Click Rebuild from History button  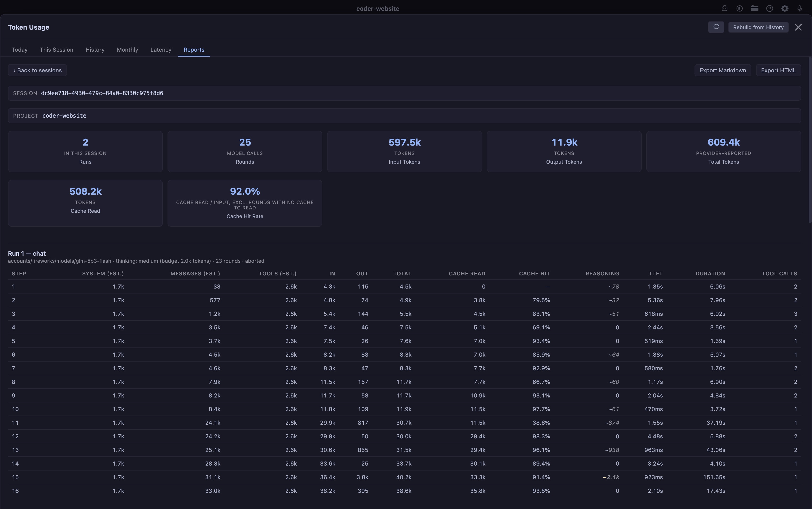[x=758, y=27]
